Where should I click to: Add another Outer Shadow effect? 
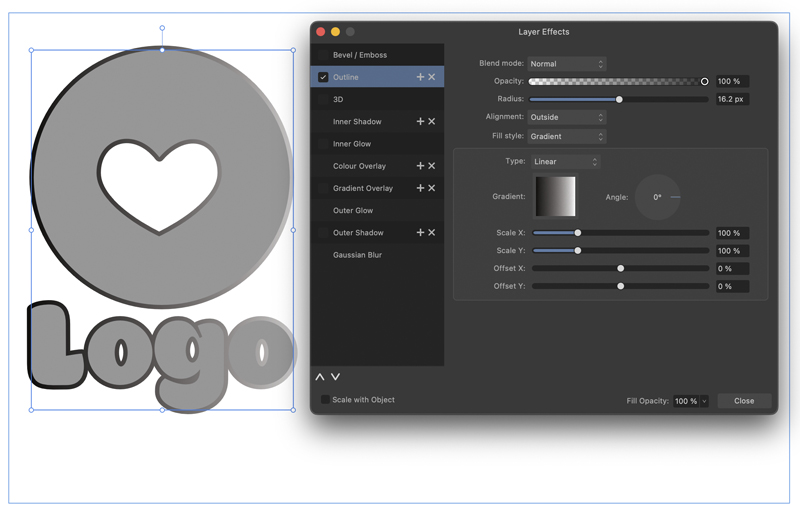click(x=420, y=233)
